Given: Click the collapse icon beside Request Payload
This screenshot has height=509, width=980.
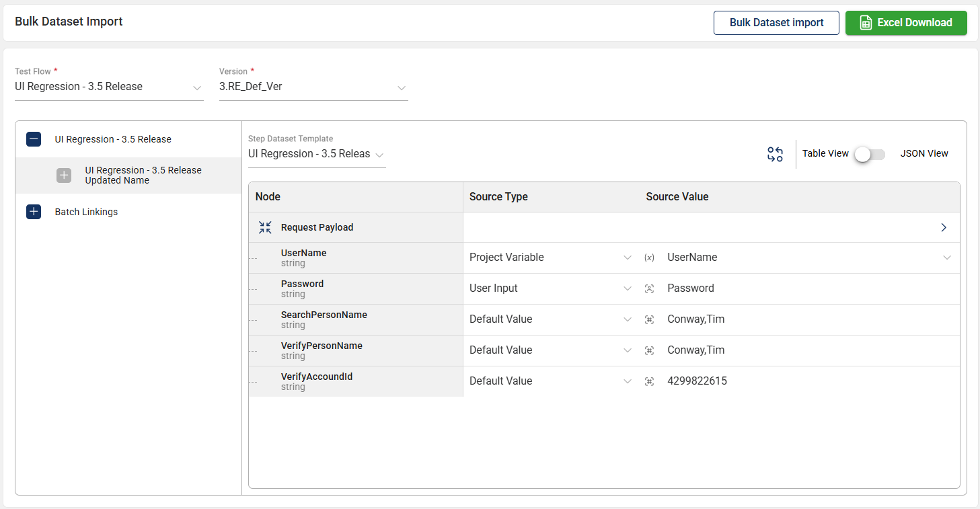Looking at the screenshot, I should (x=265, y=227).
